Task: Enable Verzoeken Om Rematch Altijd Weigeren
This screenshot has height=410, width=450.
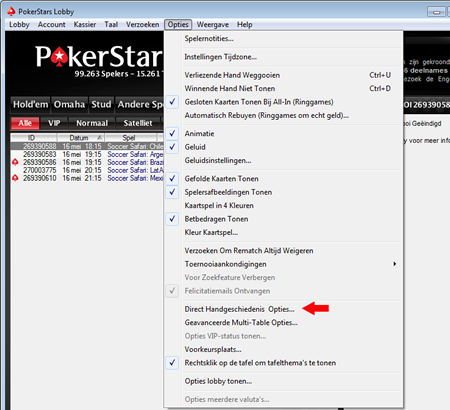Action: [x=283, y=251]
